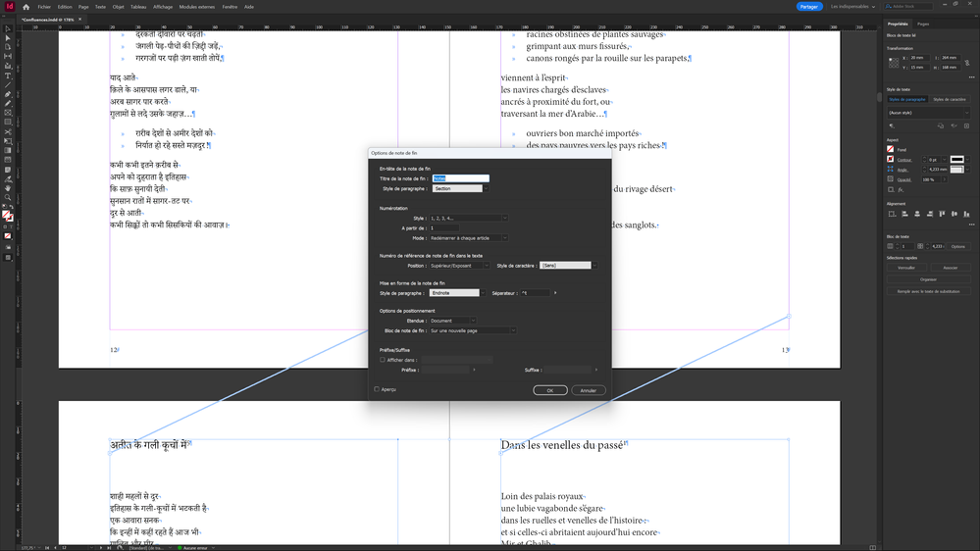This screenshot has width=980, height=551.
Task: Select Styles de paragraphe toggle button
Action: coord(906,99)
